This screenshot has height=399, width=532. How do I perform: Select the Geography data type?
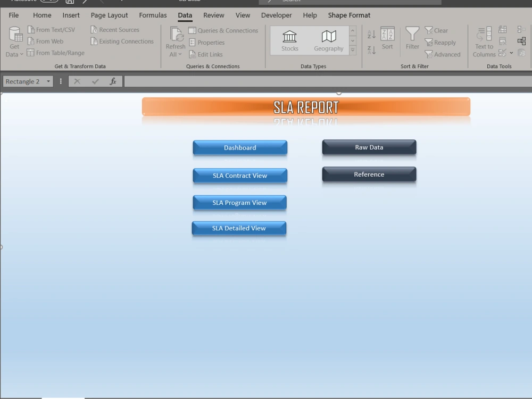pos(328,40)
